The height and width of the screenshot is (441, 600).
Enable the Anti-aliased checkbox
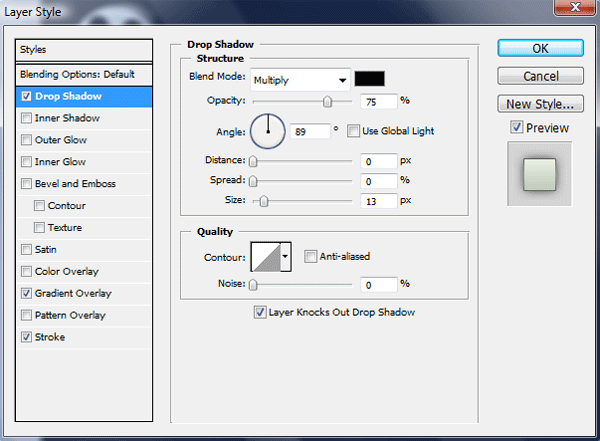tap(311, 256)
